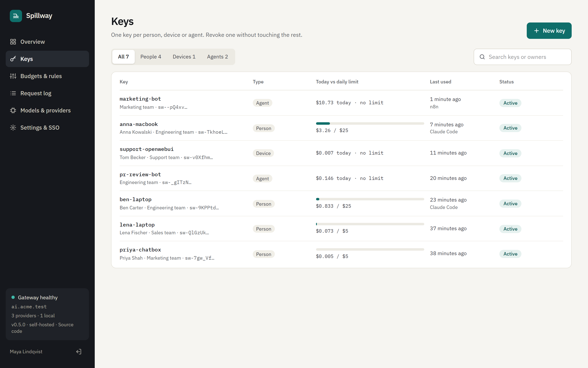Click Active status for priya-chatbox
The width and height of the screenshot is (588, 368).
point(510,254)
